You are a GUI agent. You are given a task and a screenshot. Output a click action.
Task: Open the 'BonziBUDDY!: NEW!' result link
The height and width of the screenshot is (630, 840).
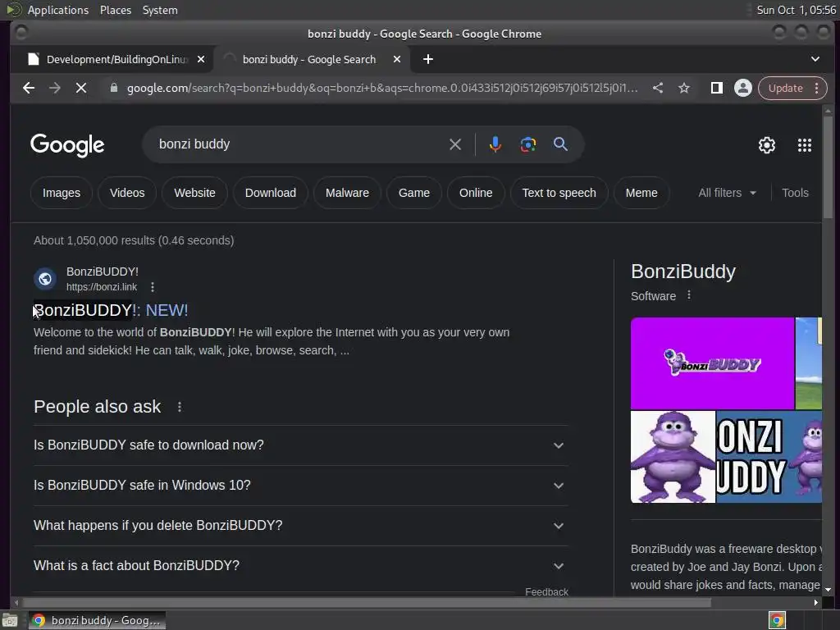[111, 311]
